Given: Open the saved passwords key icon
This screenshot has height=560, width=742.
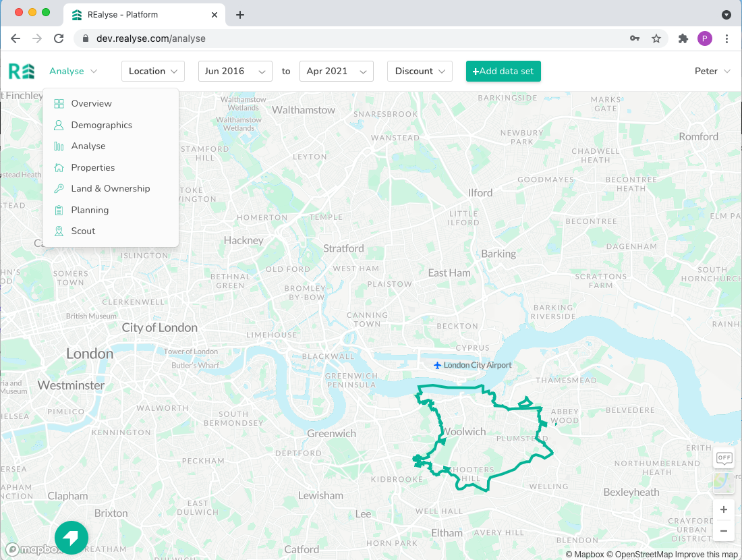Looking at the screenshot, I should [635, 38].
